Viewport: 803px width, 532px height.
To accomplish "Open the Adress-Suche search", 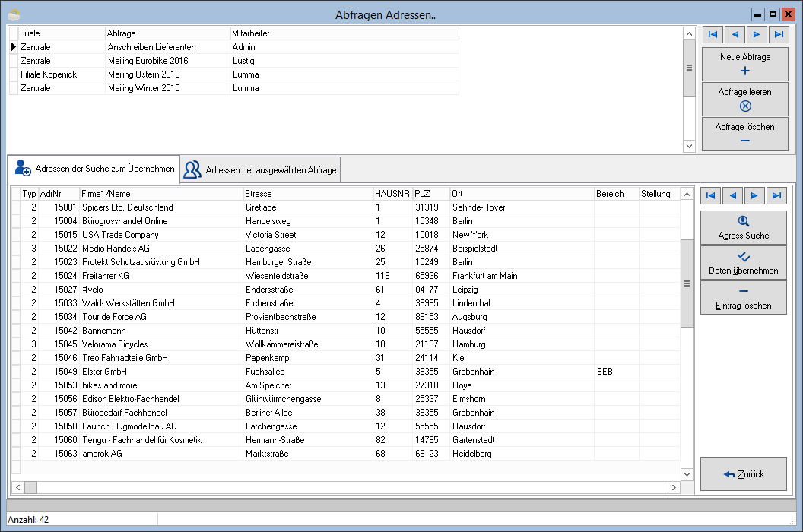I will pos(744,227).
